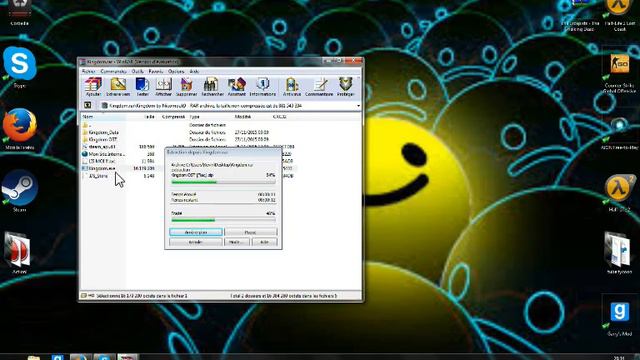640x360 pixels.
Task: Click the Tester toolbar icon
Action: 142,87
